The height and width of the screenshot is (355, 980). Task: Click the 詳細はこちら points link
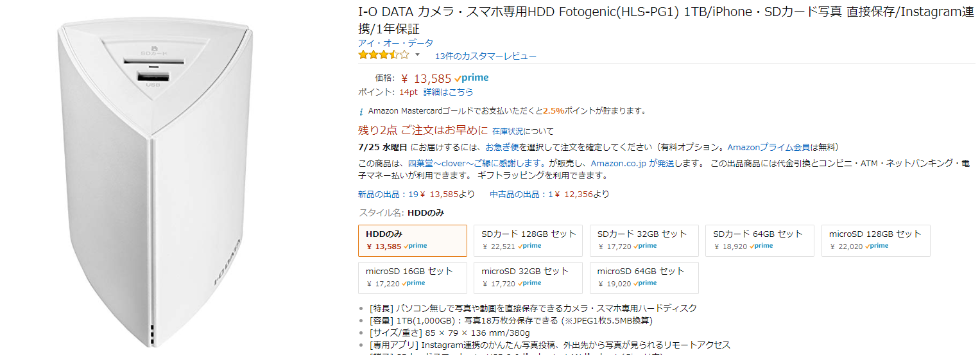point(448,92)
